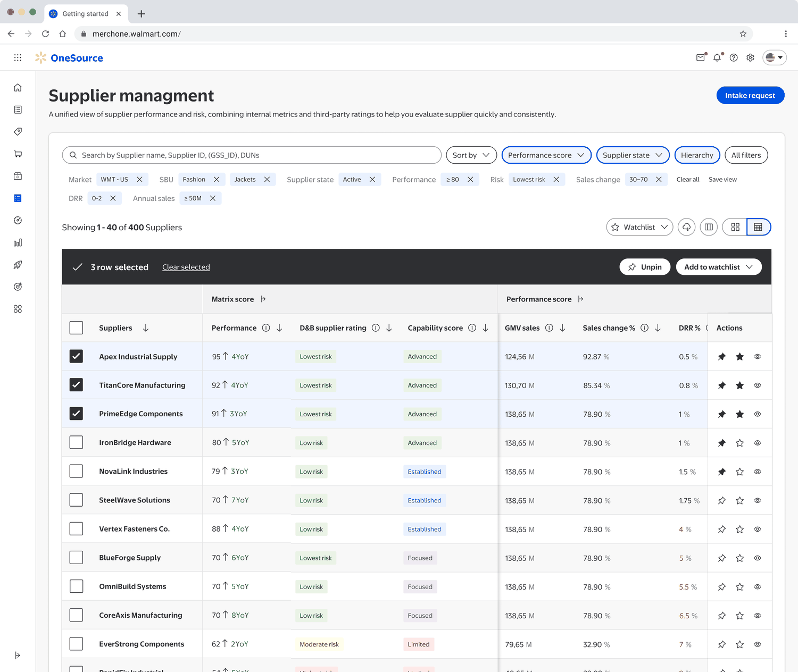Check IronBridge Hardware checkbox
Screen dimensions: 798x672
76,442
